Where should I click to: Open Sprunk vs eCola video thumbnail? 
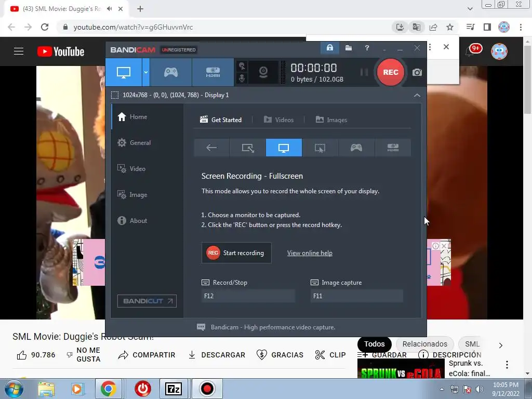(x=401, y=369)
